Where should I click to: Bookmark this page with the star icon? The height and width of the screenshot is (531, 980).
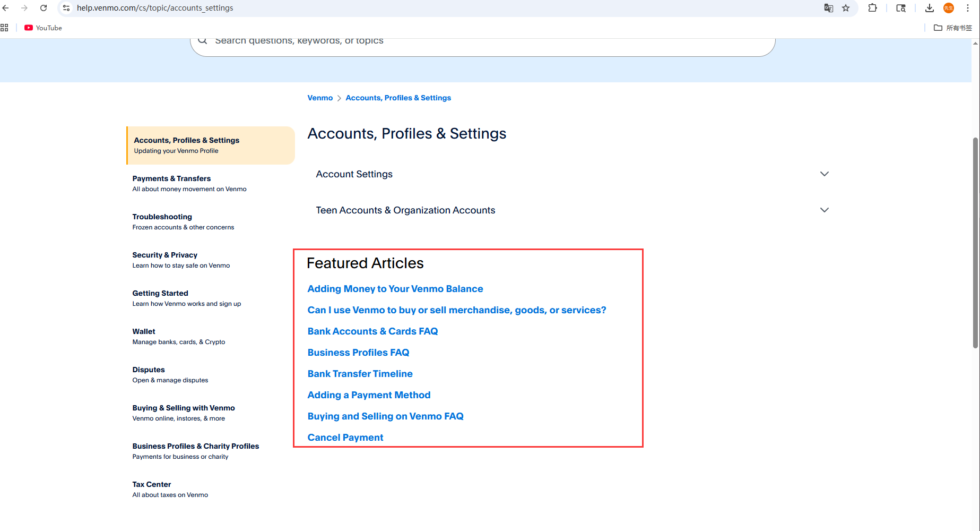pos(846,8)
